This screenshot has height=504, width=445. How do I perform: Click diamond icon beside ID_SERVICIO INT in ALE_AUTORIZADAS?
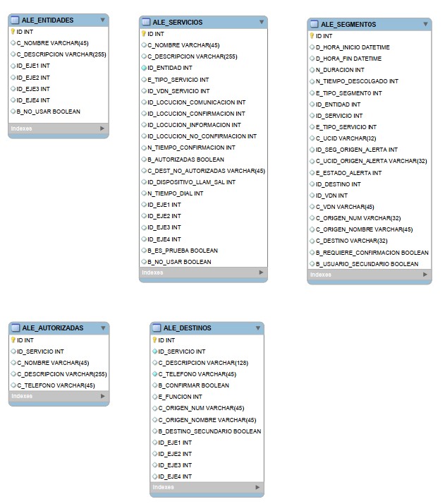coord(13,352)
